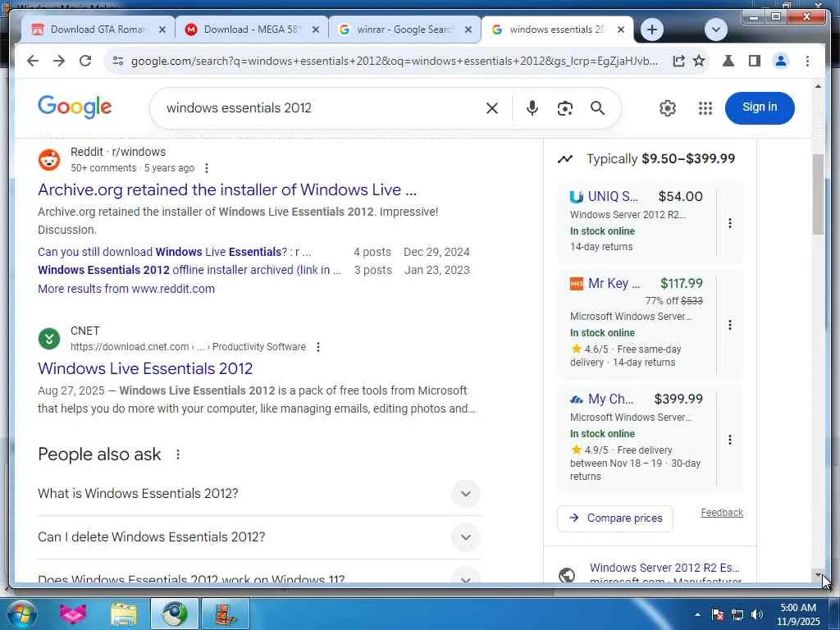Open the tab search dropdown
This screenshot has width=840, height=630.
715,30
